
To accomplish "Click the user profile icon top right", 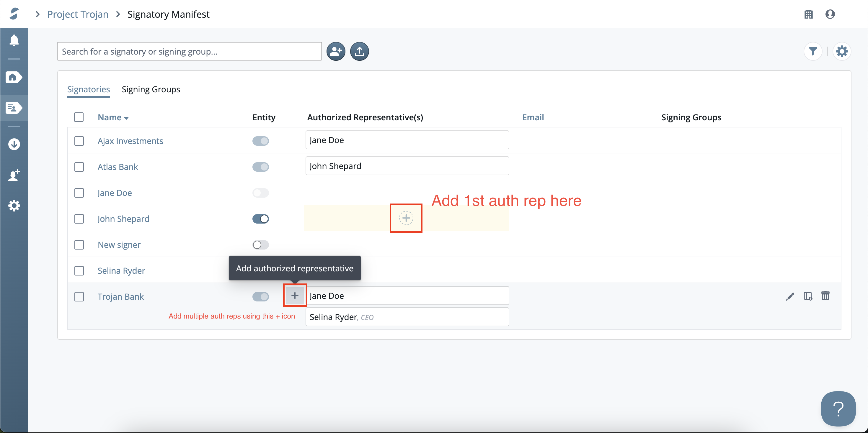I will (830, 14).
